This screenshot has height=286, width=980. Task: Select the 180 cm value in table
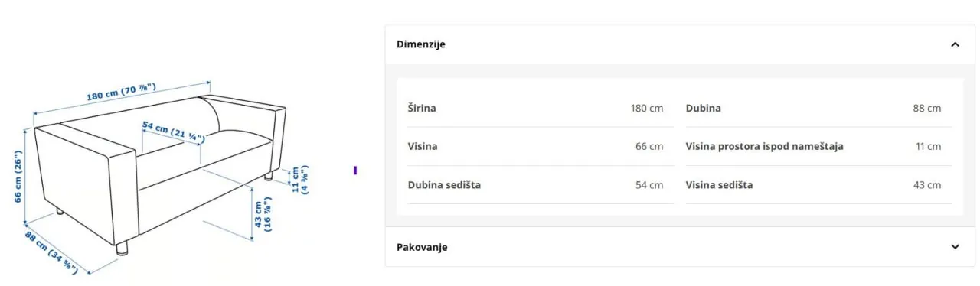[x=647, y=108]
